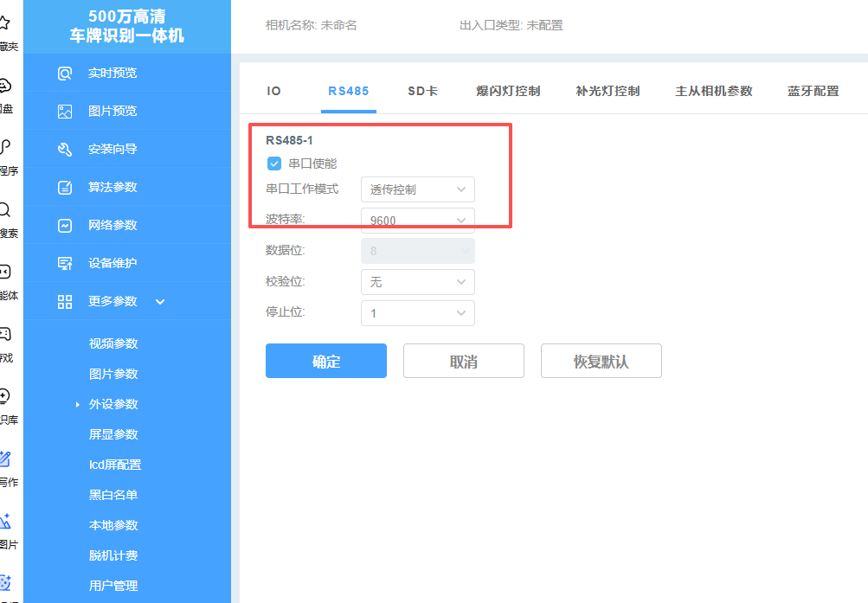Image resolution: width=868 pixels, height=603 pixels.
Task: Open the 校验位 dropdown
Action: pos(418,282)
